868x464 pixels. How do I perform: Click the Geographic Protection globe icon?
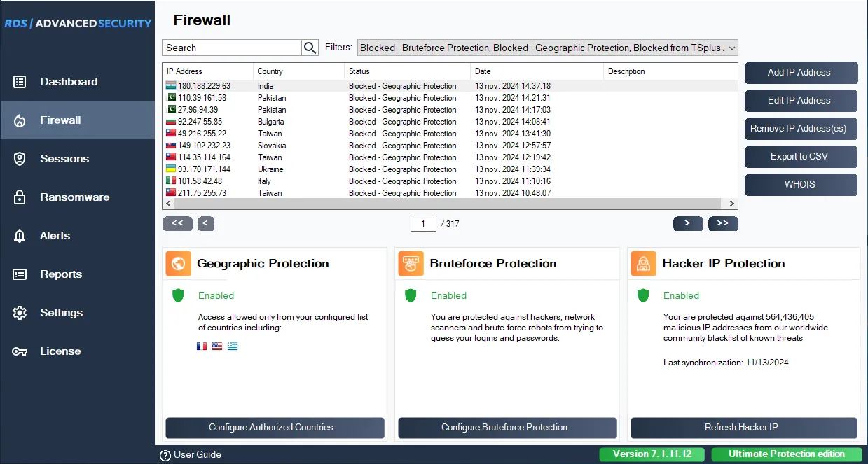178,264
